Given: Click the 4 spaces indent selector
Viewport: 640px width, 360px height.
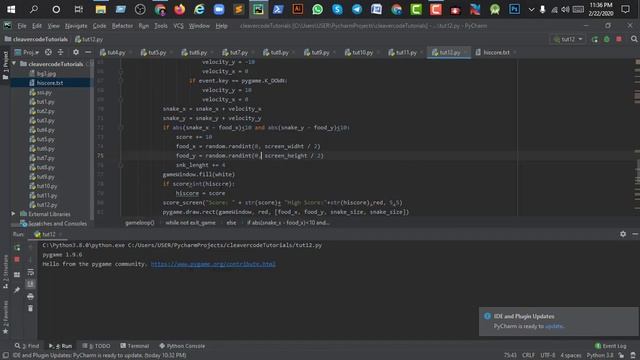Looking at the screenshot, I should 571,356.
